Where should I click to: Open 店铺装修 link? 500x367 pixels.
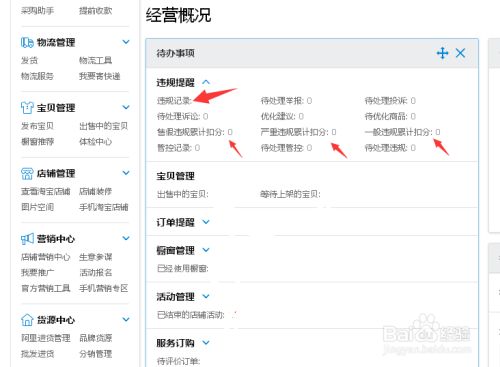96,191
